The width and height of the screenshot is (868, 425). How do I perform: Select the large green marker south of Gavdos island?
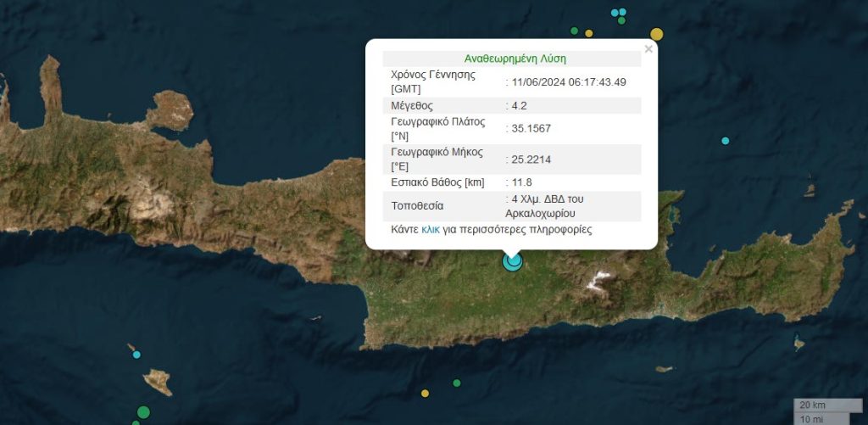[143, 412]
